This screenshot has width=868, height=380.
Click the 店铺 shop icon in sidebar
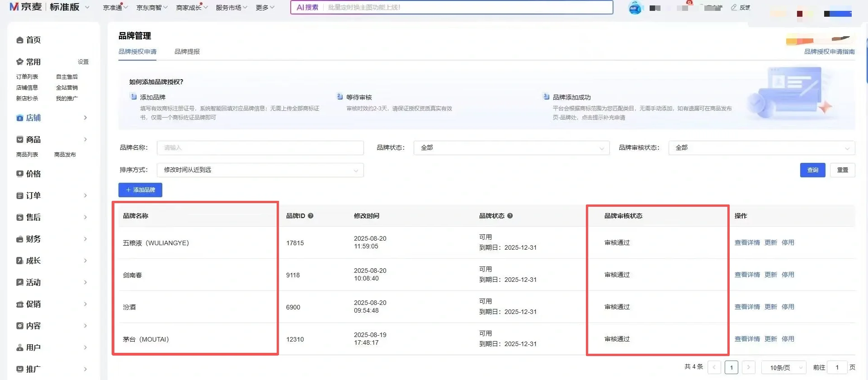coord(20,118)
